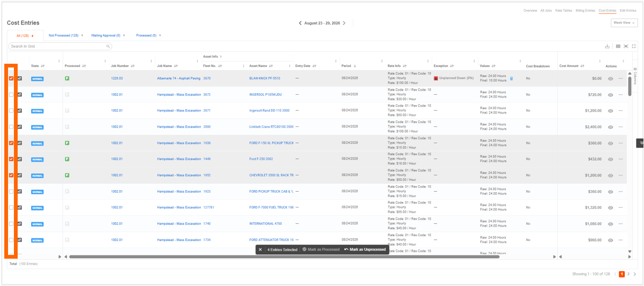Image resolution: width=644 pixels, height=286 pixels.
Task: View details with the eye icon for the BLAW-KNOX PF-5510 row
Action: click(610, 79)
